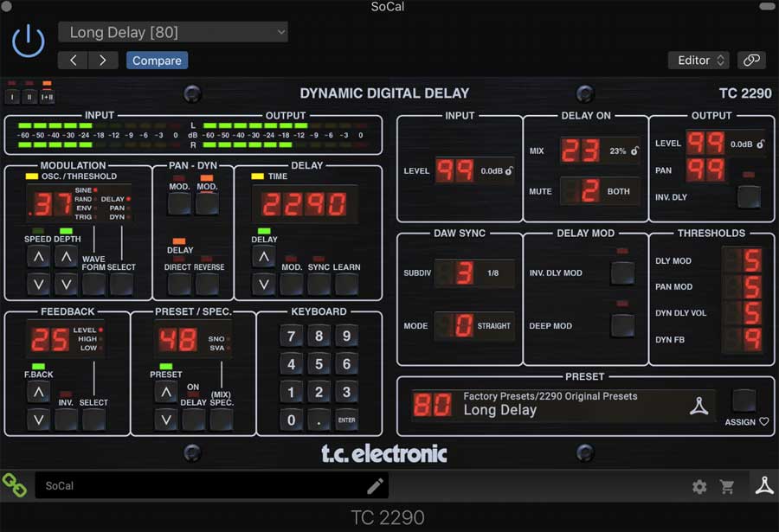This screenshot has height=532, width=779.
Task: Select the I+II channel mode tab
Action: [x=48, y=97]
